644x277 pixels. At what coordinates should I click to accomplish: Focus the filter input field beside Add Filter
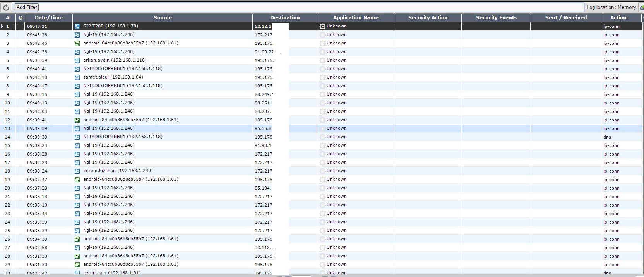click(x=311, y=7)
